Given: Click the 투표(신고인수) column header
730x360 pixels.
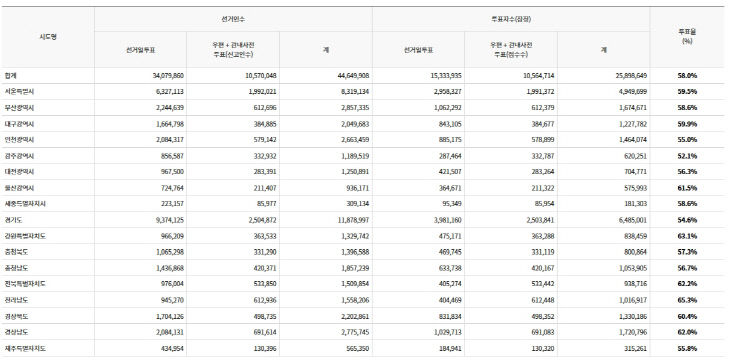Looking at the screenshot, I should click(x=233, y=50).
